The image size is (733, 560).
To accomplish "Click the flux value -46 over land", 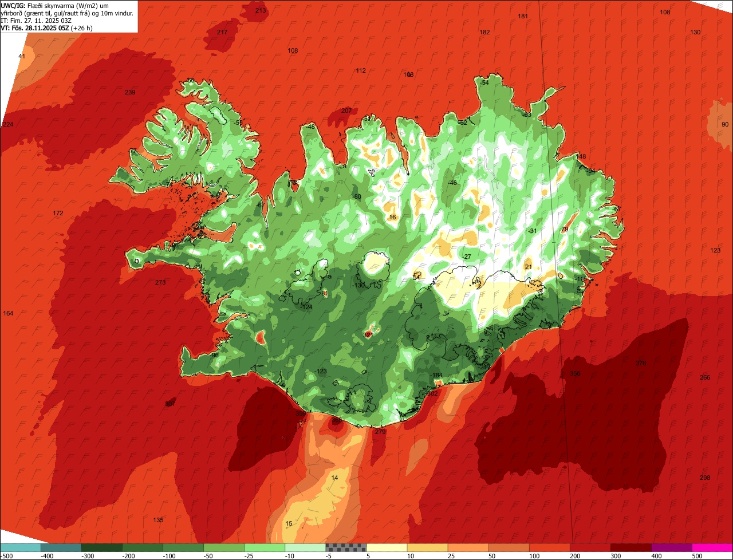I will click(452, 183).
